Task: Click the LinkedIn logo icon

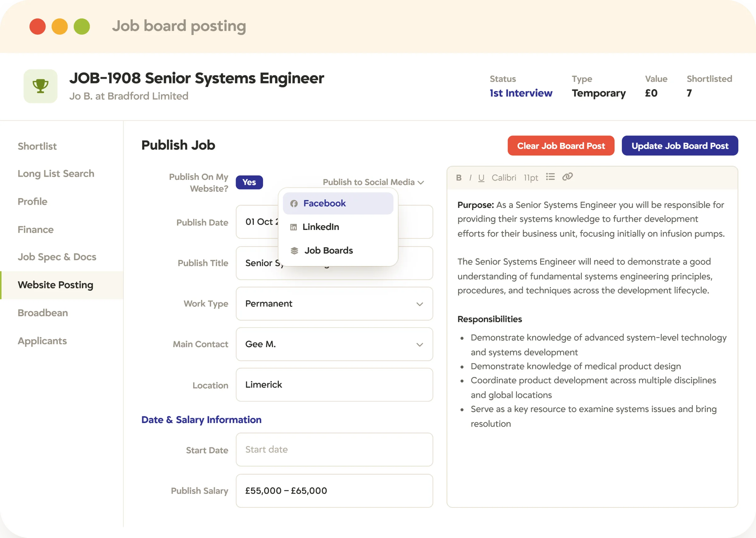Action: (293, 227)
